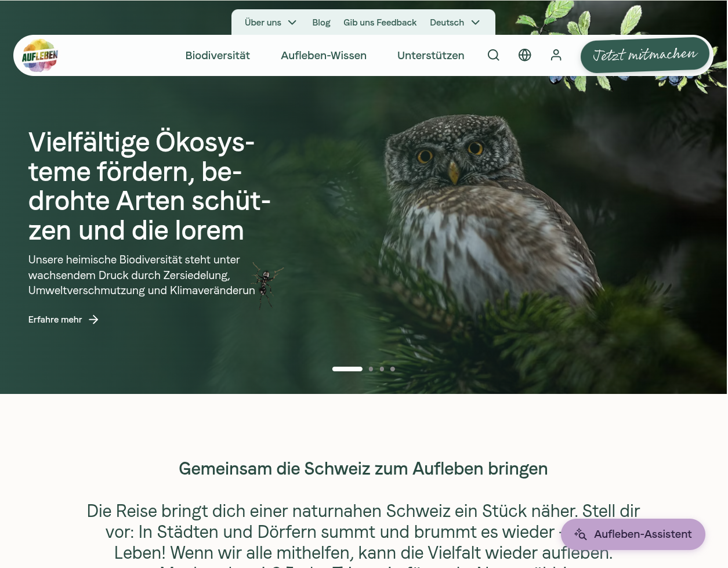Switch to the third carousel slide dot
The height and width of the screenshot is (568, 728).
pos(382,369)
